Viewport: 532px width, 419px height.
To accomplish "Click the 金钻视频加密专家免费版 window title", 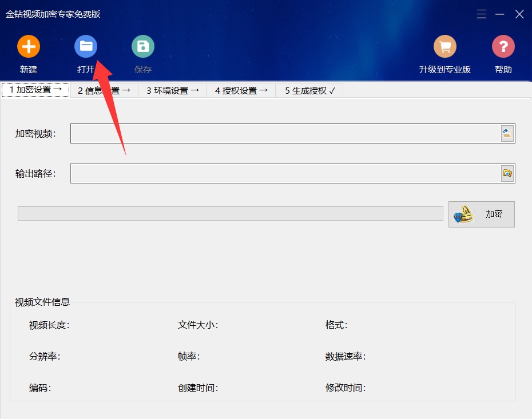I will pos(53,14).
